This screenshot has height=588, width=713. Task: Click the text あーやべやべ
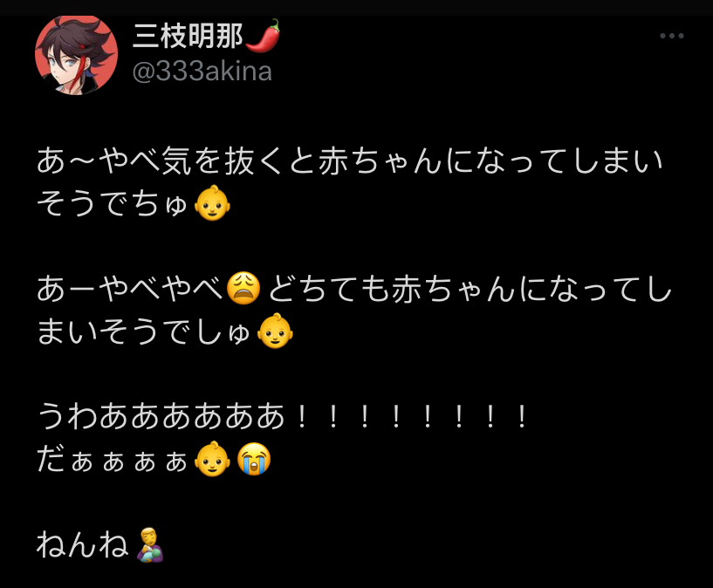pos(129,289)
